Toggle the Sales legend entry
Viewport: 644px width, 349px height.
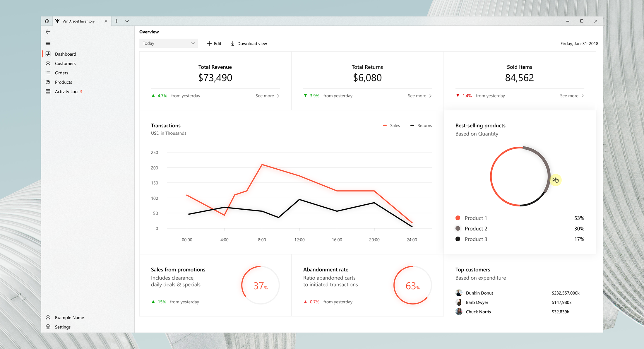[391, 125]
